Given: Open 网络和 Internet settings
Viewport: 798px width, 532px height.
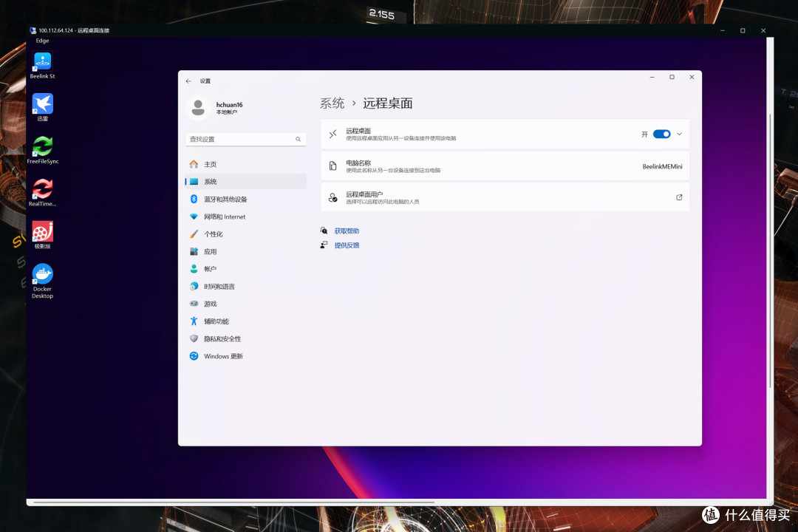Looking at the screenshot, I should tap(246, 216).
